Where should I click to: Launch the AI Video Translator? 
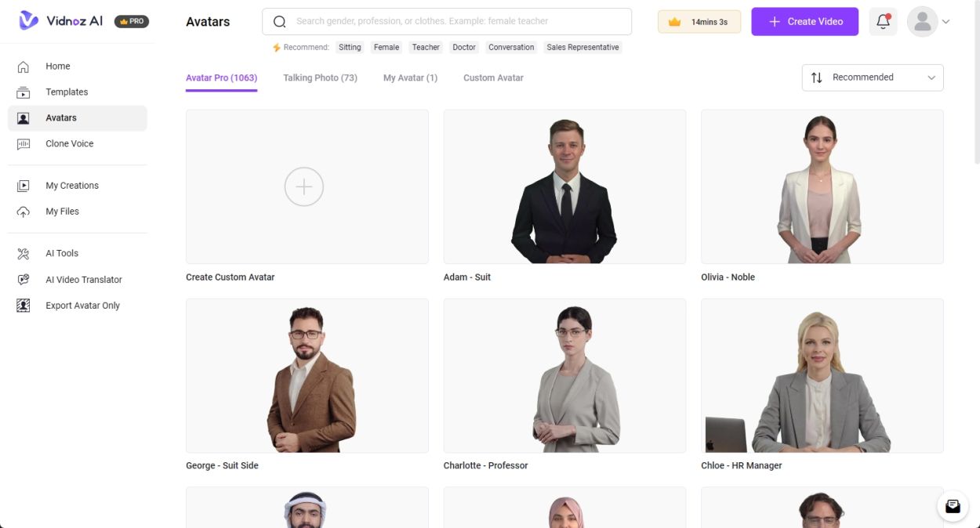(x=84, y=279)
